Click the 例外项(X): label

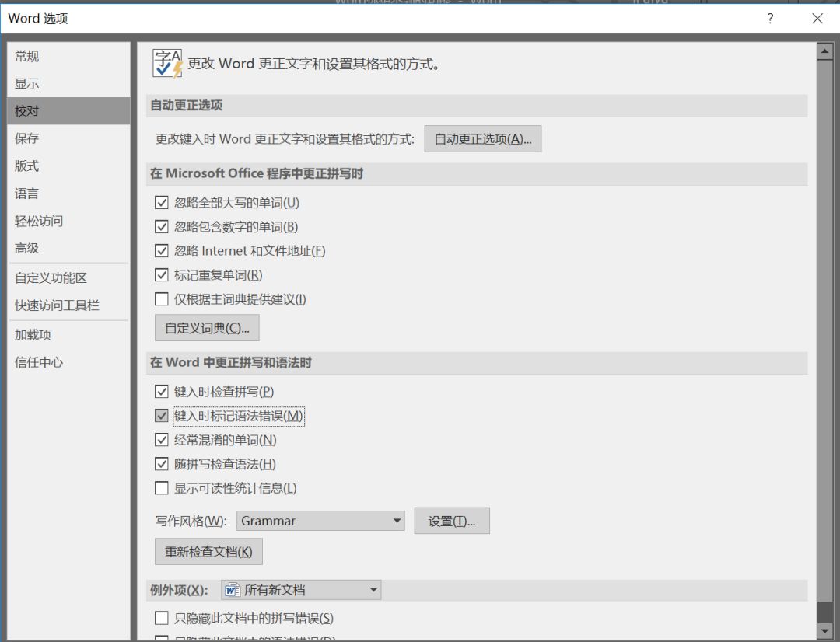(179, 590)
